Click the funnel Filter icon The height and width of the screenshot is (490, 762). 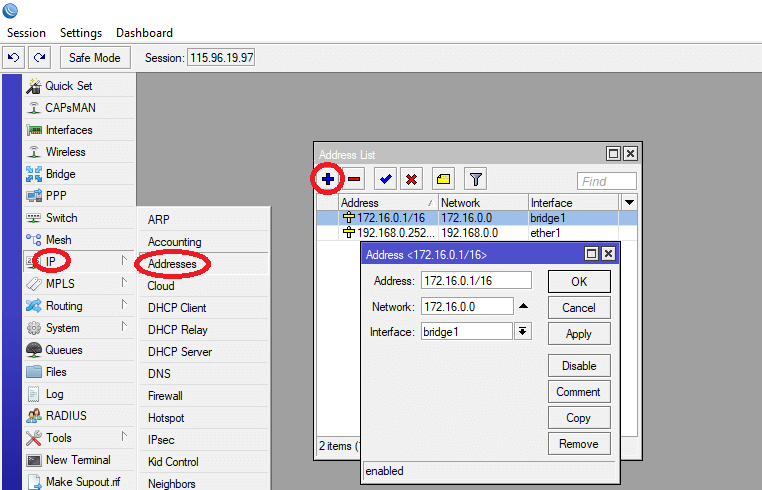point(476,179)
